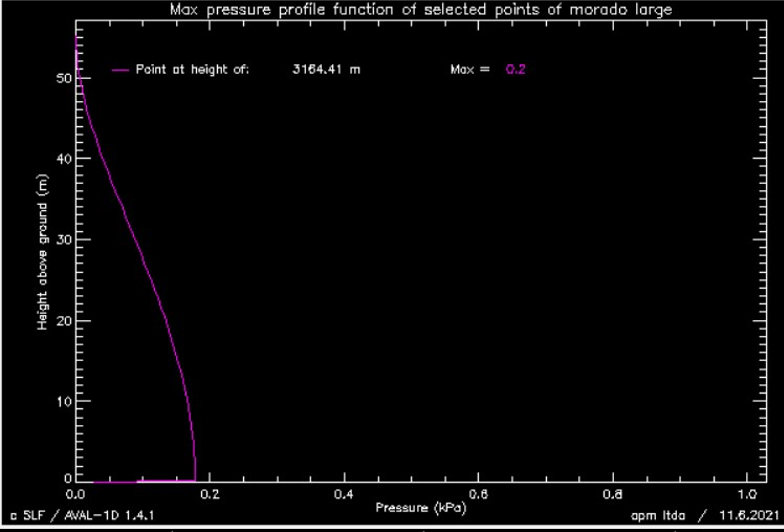The image size is (784, 532).
Task: Click the 20 tick on height axis
Action: 62,321
